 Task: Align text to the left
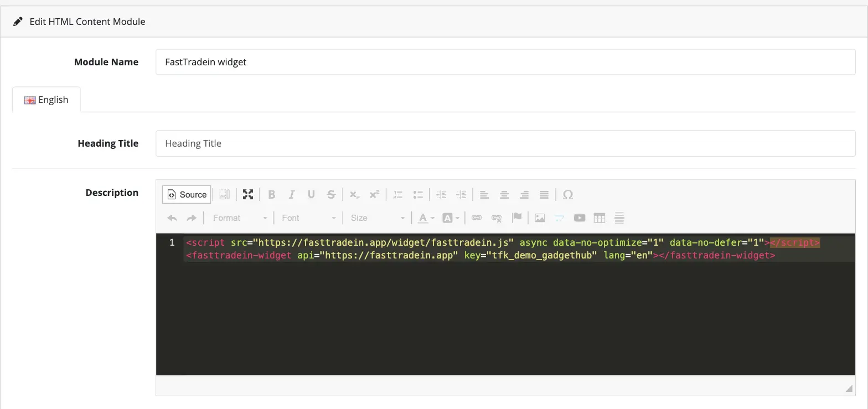pos(484,194)
